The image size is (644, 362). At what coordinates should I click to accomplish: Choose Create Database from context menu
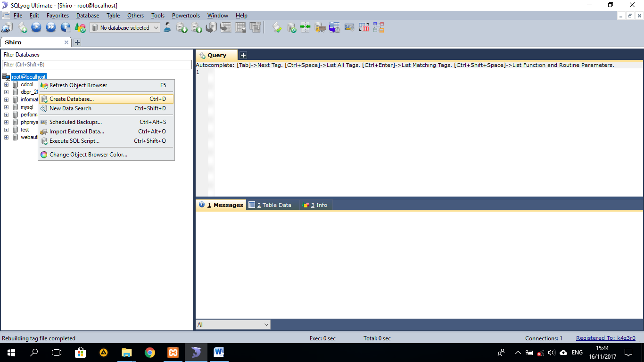[106, 99]
